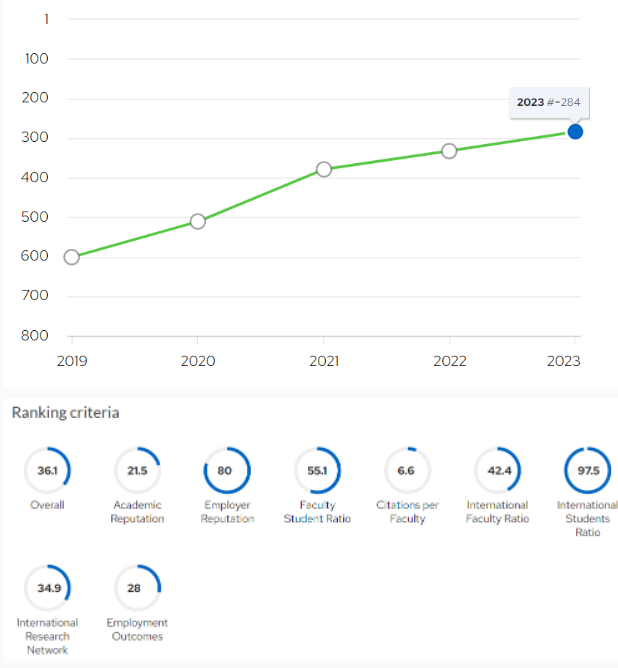
Task: Click the 2021 x-axis label
Action: (324, 361)
